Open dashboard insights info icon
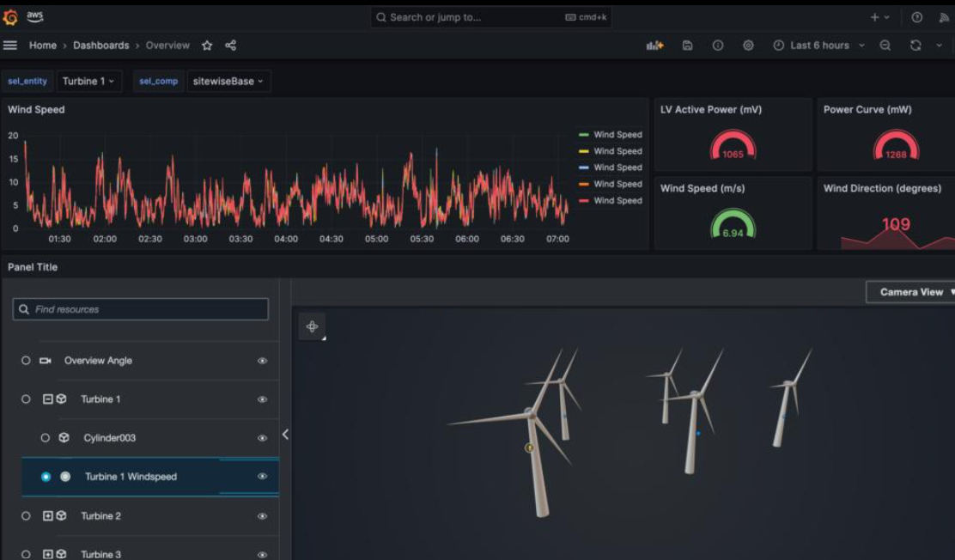The width and height of the screenshot is (955, 560). click(717, 46)
